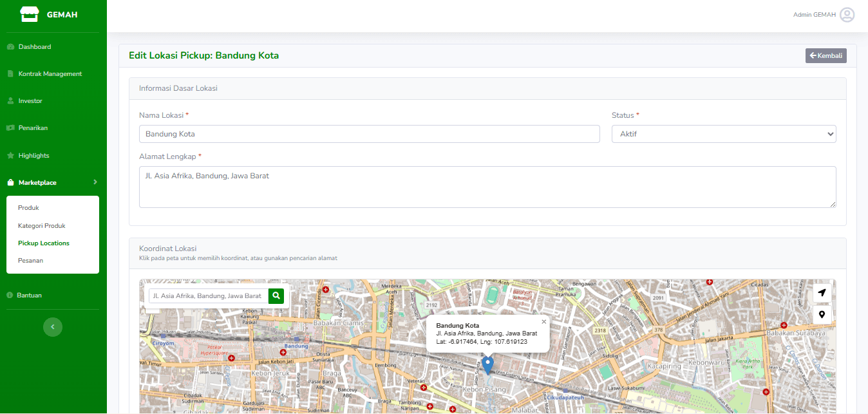Image resolution: width=868 pixels, height=414 pixels.
Task: Click the map search magnifier button
Action: point(276,296)
